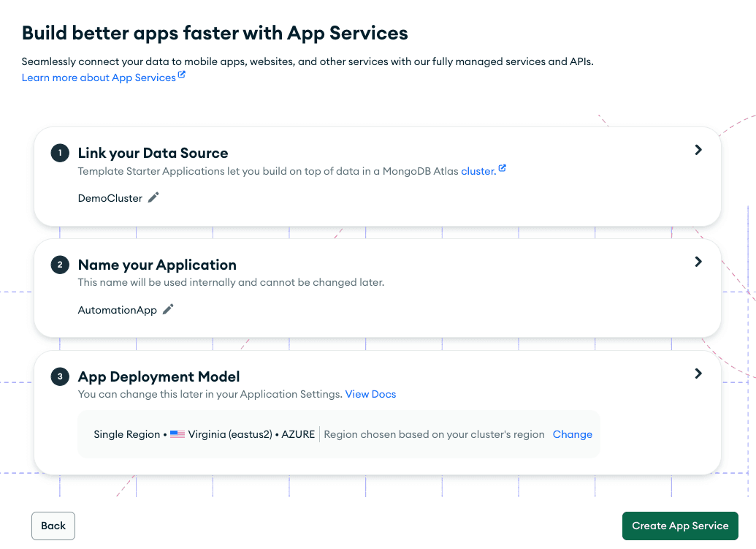This screenshot has width=756, height=549.
Task: Click the Create App Service button
Action: [x=680, y=526]
